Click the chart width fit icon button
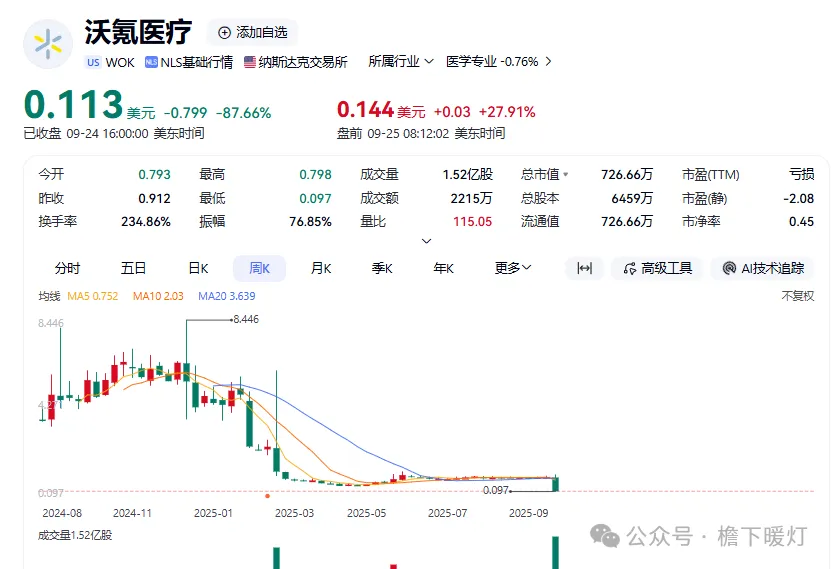Screen dimensions: 834x569 tap(585, 268)
